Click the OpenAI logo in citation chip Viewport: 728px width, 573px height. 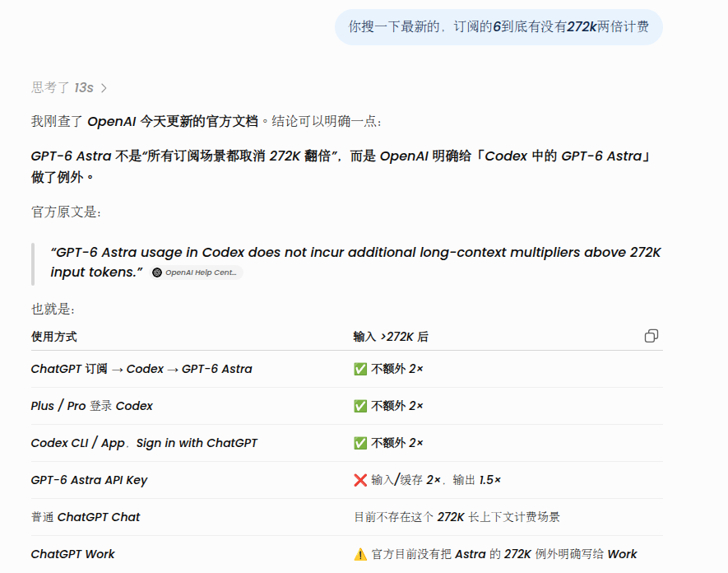(x=157, y=273)
